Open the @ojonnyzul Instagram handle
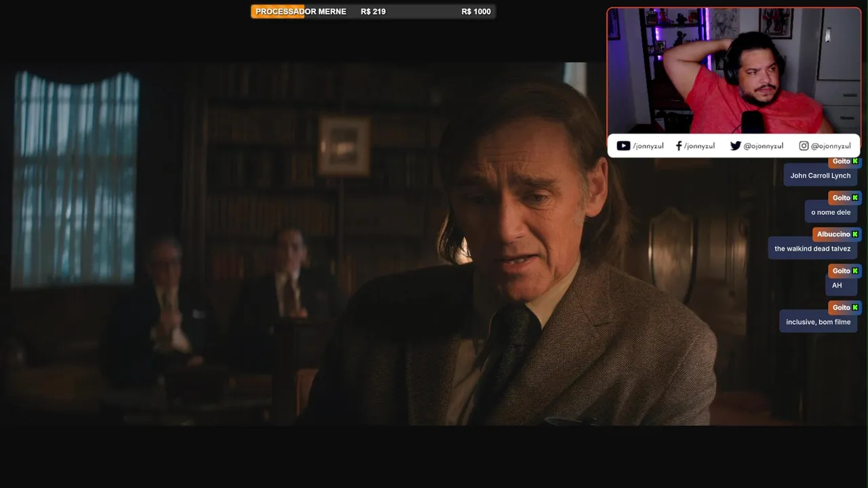The image size is (868, 488). point(831,146)
